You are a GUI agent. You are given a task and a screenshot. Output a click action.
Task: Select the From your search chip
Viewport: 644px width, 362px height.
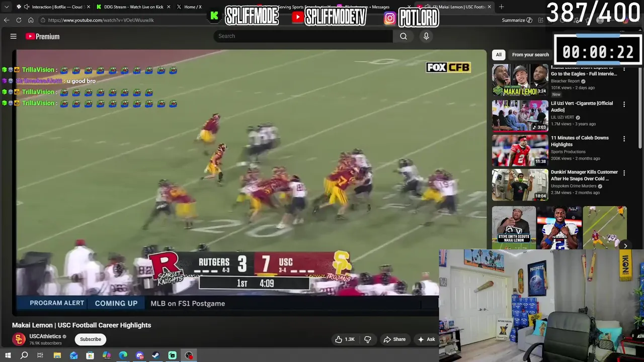(x=530, y=55)
